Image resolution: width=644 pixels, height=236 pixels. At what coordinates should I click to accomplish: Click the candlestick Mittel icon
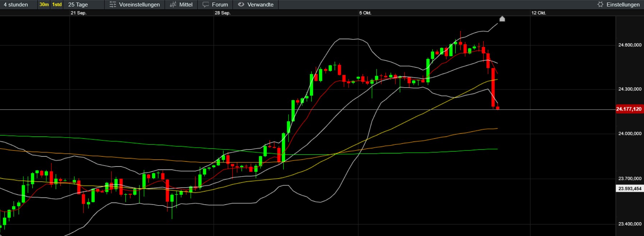tap(173, 5)
